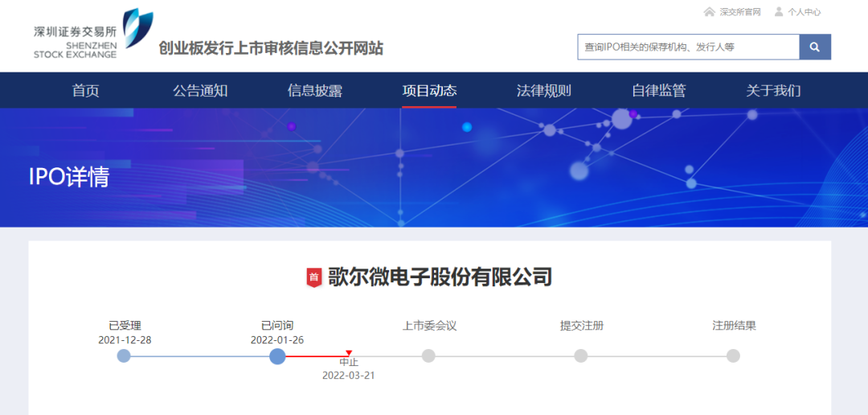Click the 中止 status label
868x415 pixels.
tap(349, 363)
